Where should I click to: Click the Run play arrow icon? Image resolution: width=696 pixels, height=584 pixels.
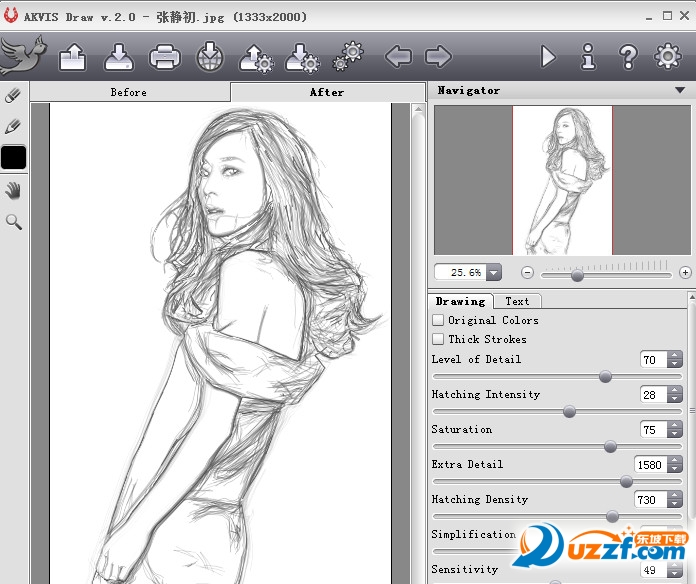548,57
